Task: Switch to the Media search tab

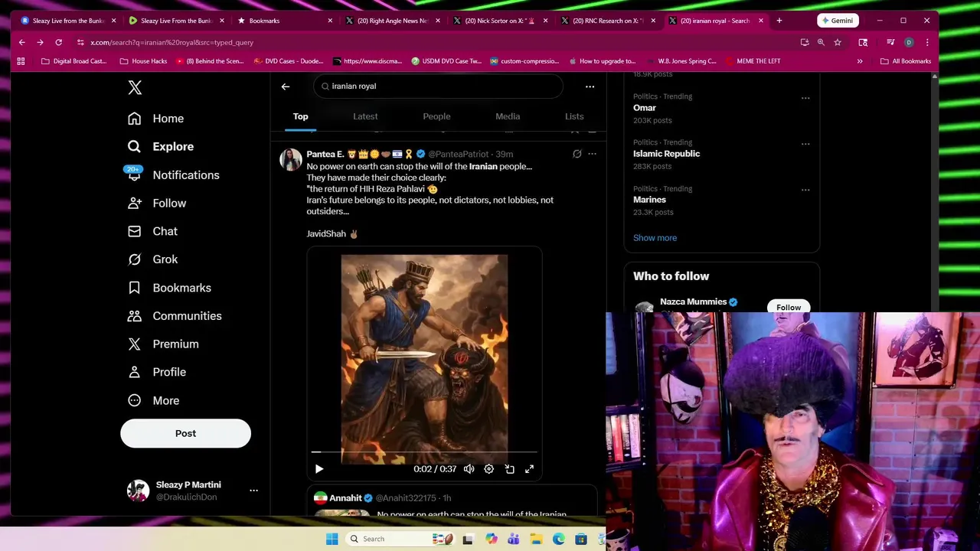Action: tap(508, 116)
